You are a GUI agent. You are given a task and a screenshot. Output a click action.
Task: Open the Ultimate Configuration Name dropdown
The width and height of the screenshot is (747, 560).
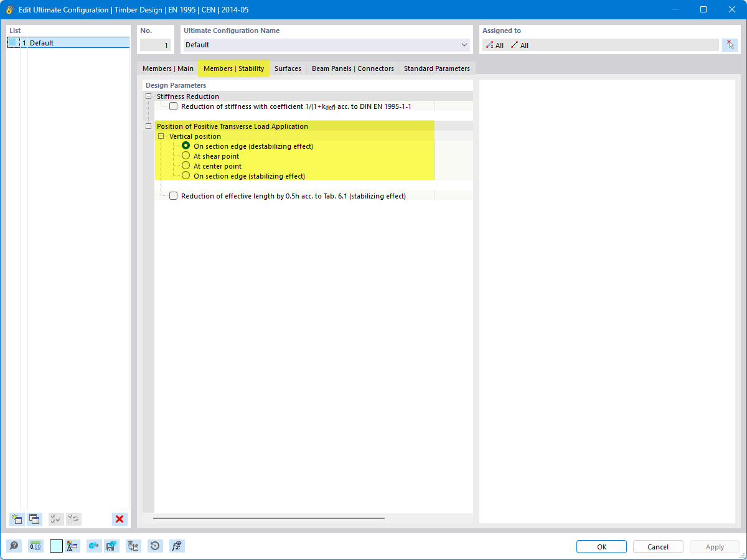point(464,45)
